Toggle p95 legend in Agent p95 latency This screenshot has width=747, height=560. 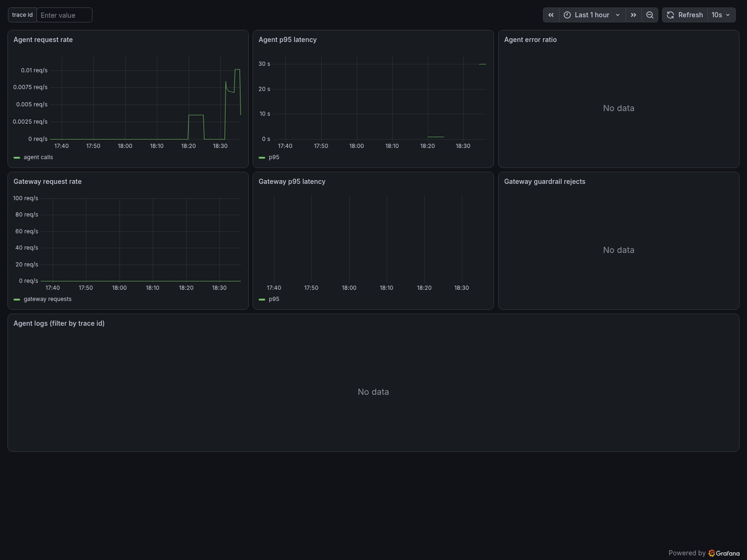coord(274,157)
